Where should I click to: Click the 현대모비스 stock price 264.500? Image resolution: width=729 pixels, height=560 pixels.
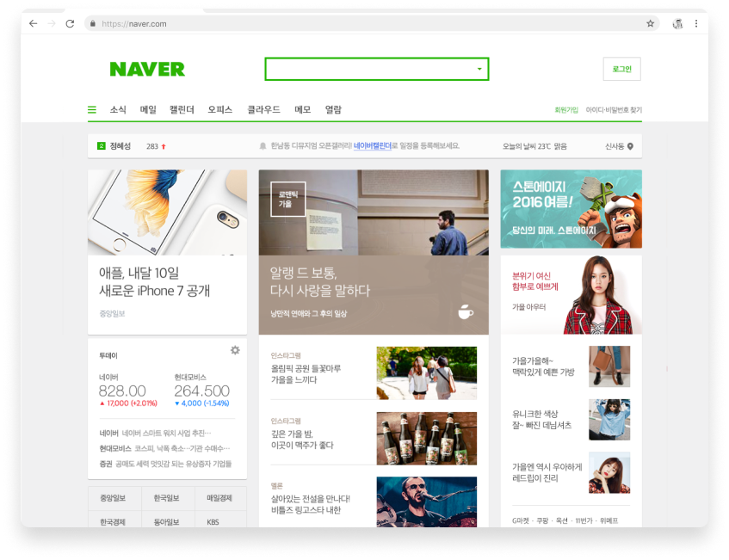coord(201,391)
